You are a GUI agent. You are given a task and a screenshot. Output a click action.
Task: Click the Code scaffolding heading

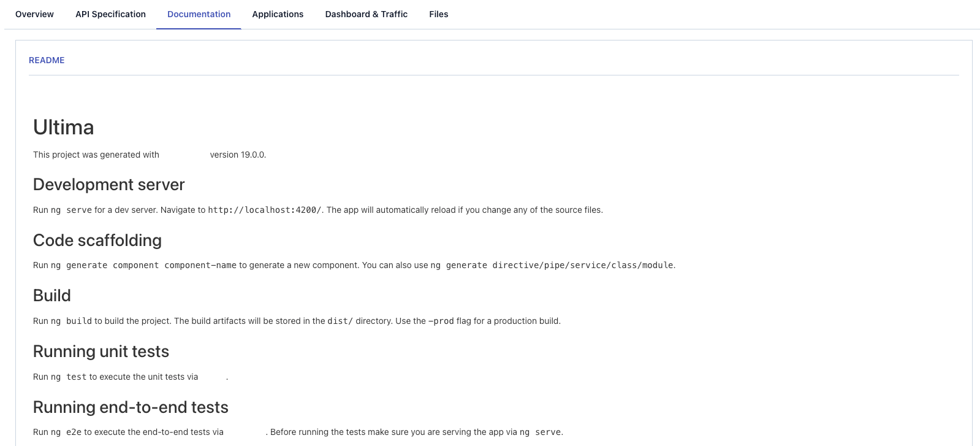(97, 240)
